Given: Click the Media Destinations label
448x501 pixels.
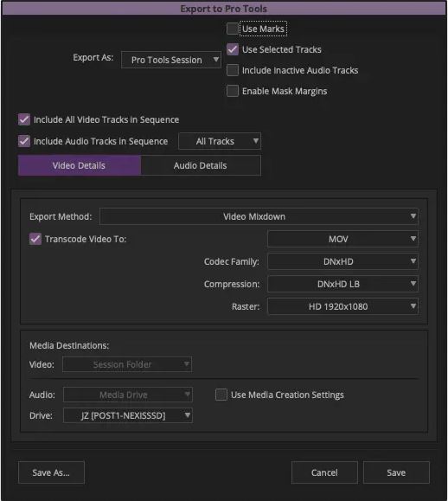Looking at the screenshot, I should (x=69, y=345).
